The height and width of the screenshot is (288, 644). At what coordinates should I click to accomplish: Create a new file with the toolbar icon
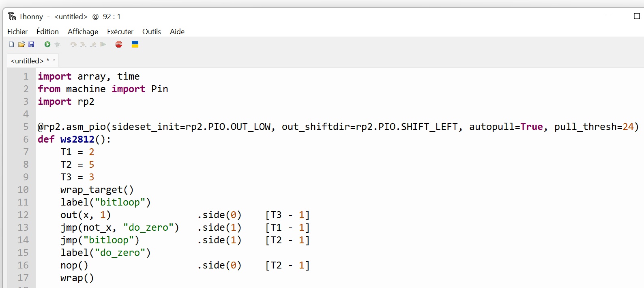point(11,44)
